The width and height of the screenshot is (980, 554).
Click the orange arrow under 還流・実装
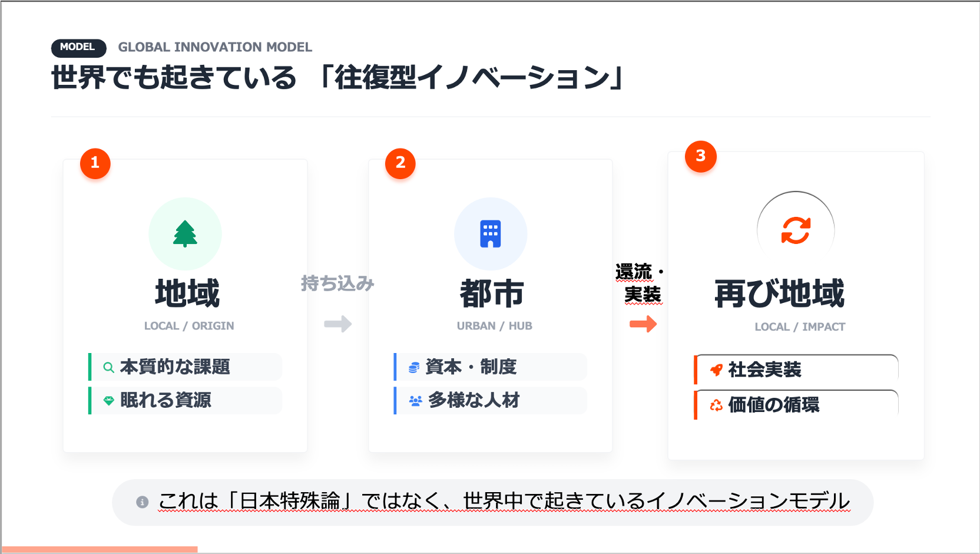(643, 324)
